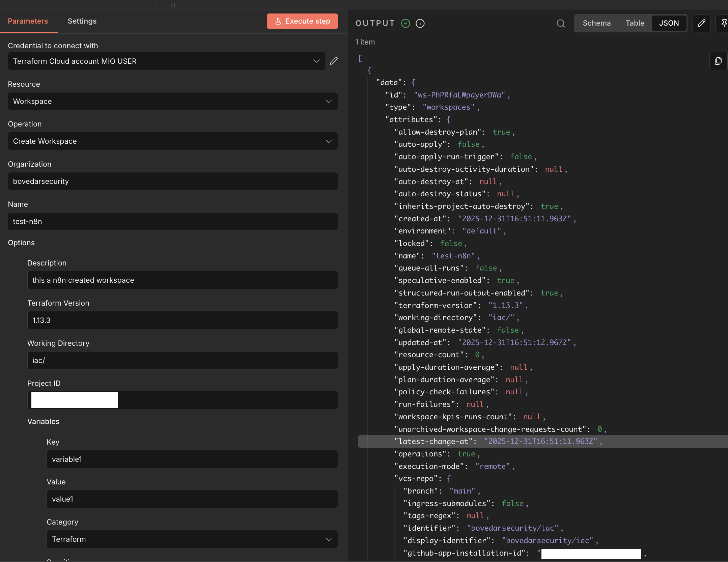Click the Terraform Version field
The width and height of the screenshot is (728, 562).
183,320
